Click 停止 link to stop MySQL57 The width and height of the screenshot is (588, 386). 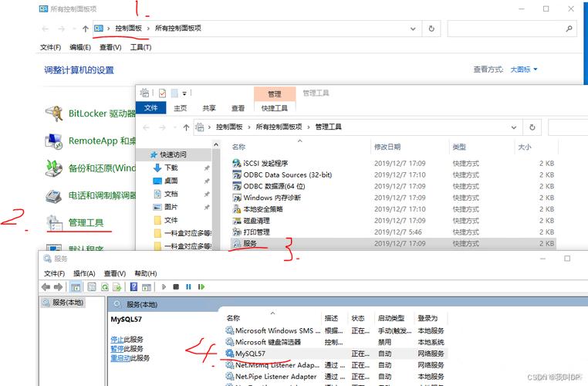point(117,340)
